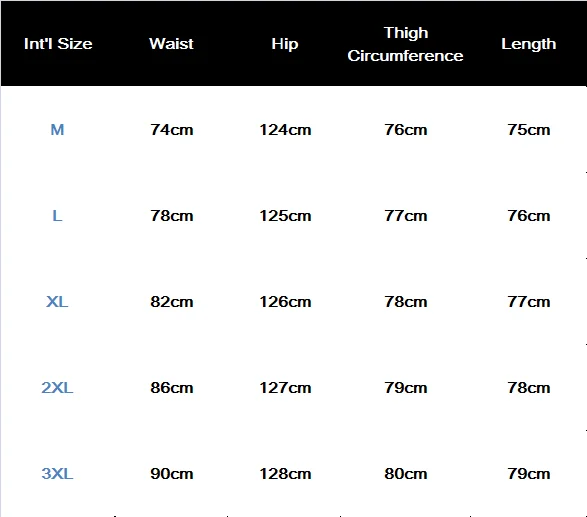
Task: Click the Hip column header
Action: point(285,44)
